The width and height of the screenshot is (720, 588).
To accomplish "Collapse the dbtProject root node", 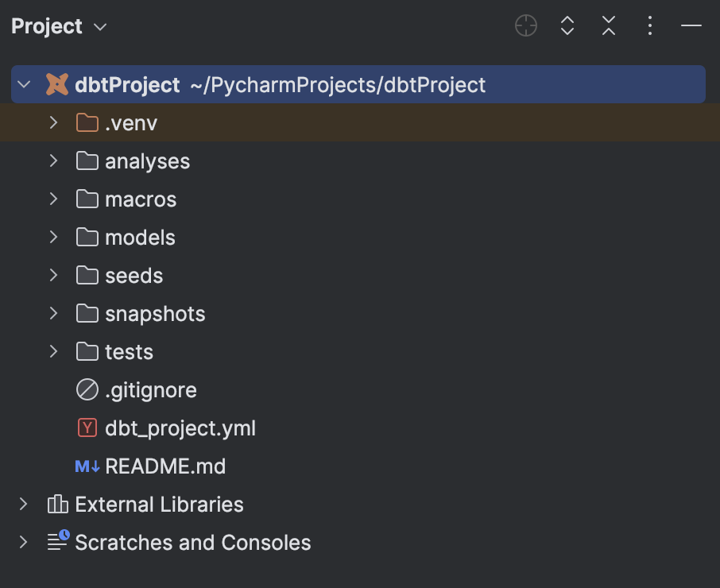I will click(24, 83).
